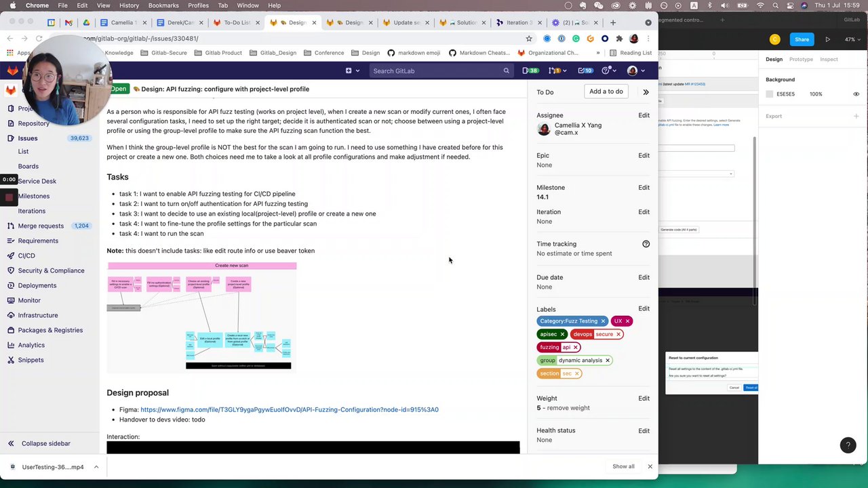Image resolution: width=868 pixels, height=488 pixels.
Task: Open Chrome extensions puzzle icon
Action: coord(619,39)
